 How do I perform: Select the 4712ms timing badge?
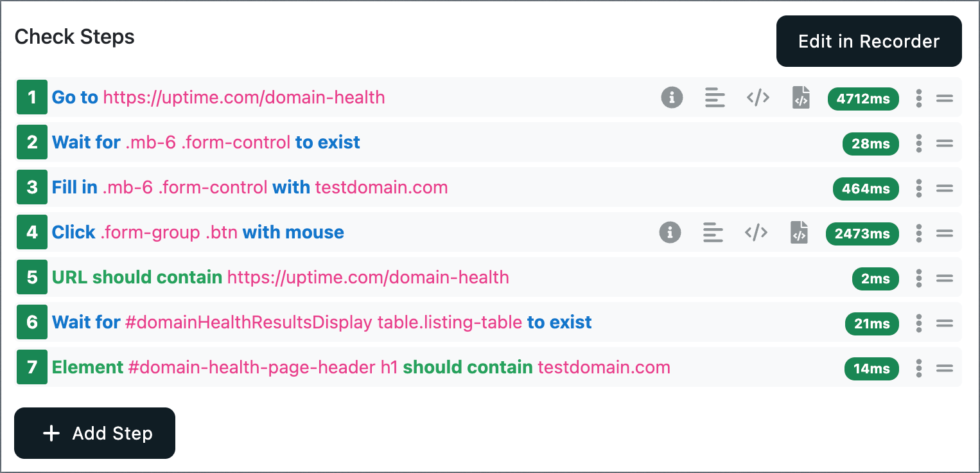[863, 99]
